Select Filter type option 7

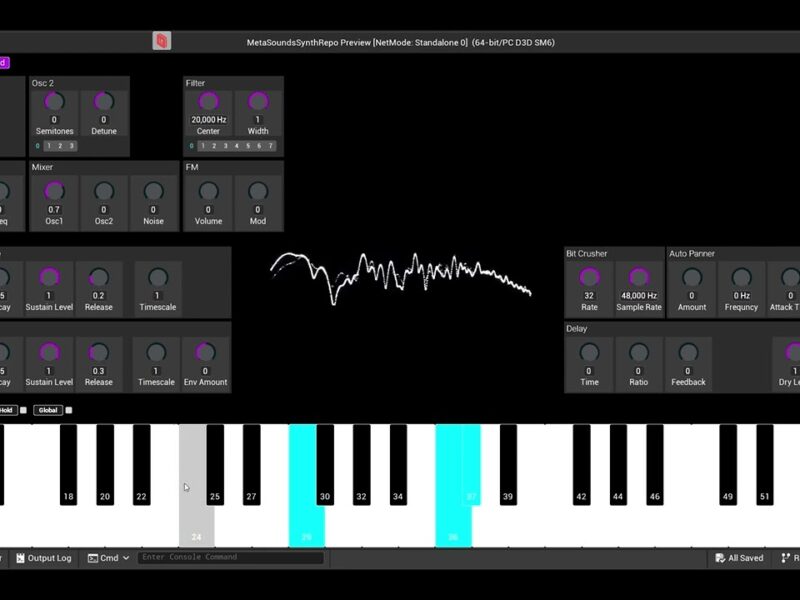coord(270,146)
